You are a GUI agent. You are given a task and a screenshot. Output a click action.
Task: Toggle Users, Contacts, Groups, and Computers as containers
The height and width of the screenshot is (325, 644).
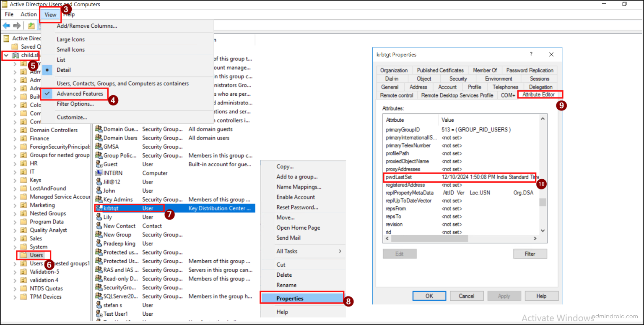coord(122,83)
